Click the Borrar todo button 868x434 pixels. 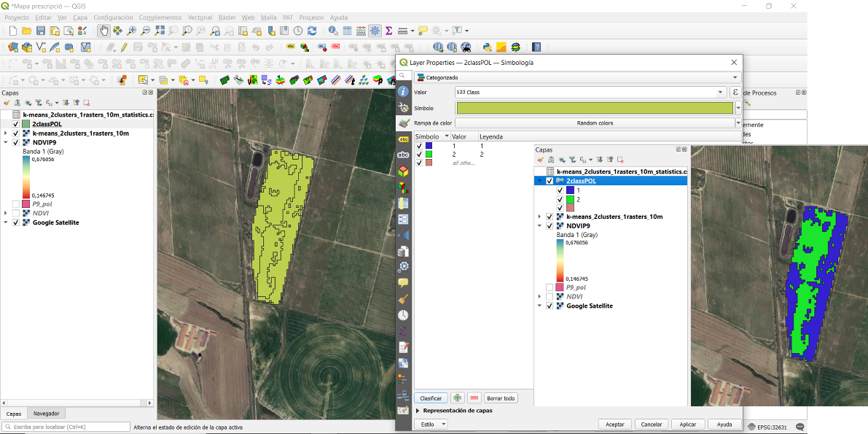pos(501,398)
